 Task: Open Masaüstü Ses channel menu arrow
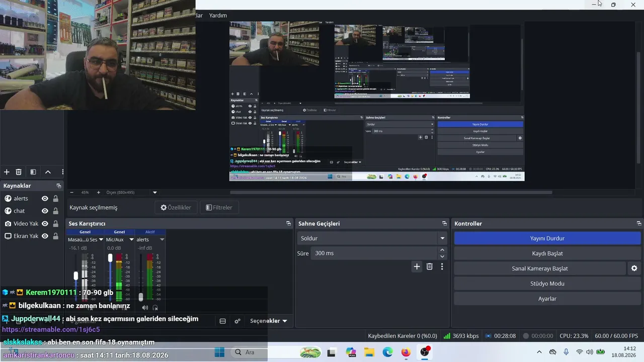[x=101, y=240]
